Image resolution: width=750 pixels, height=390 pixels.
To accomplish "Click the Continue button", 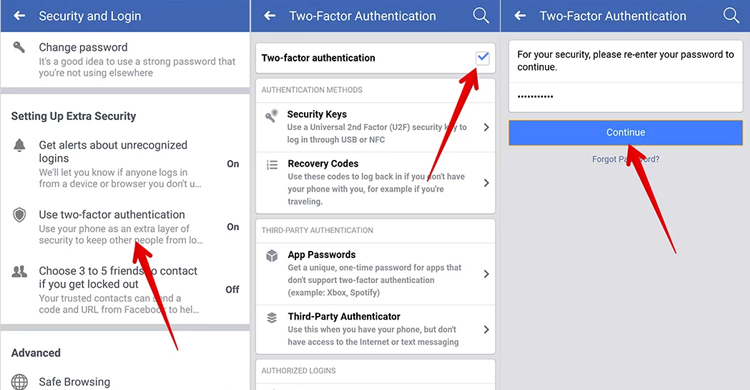I will pos(626,133).
